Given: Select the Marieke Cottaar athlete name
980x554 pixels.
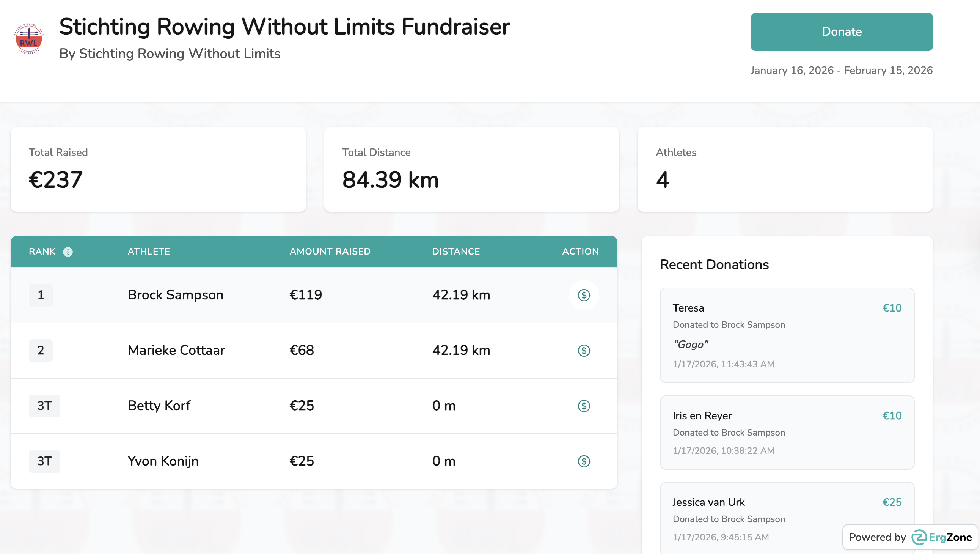Looking at the screenshot, I should point(176,350).
